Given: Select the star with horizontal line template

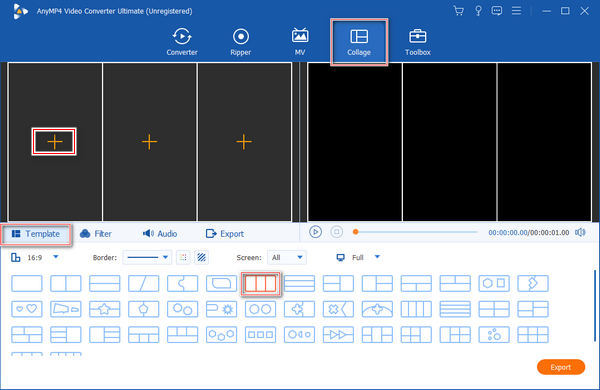Looking at the screenshot, I should [104, 309].
